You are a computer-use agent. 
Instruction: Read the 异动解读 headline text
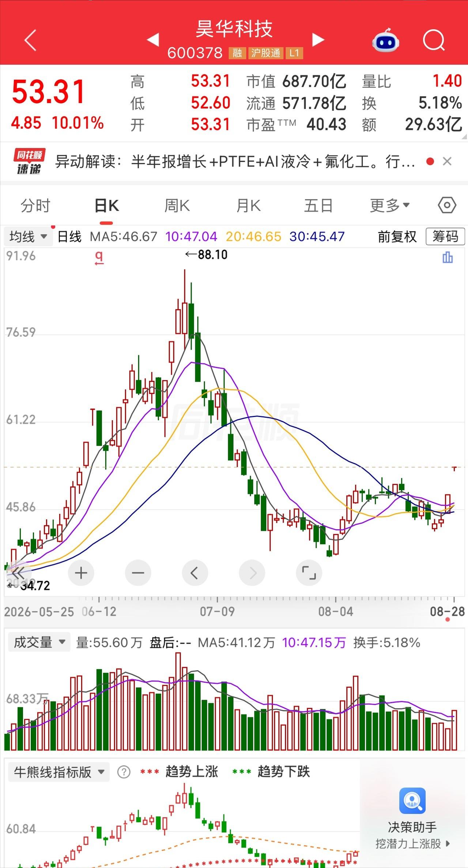point(235,161)
